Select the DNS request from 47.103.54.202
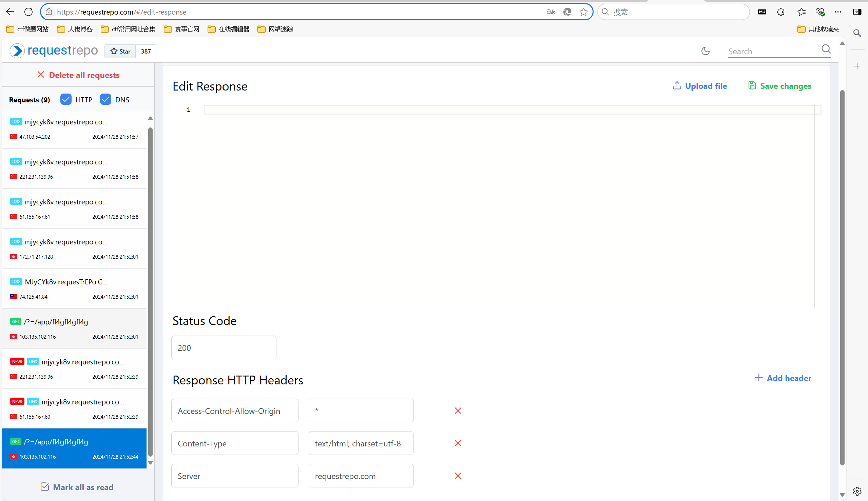 point(74,129)
